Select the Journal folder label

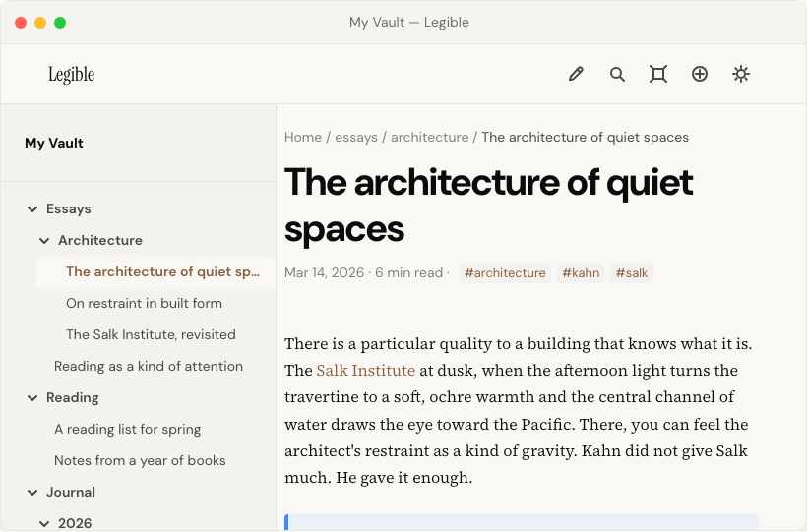click(x=71, y=492)
